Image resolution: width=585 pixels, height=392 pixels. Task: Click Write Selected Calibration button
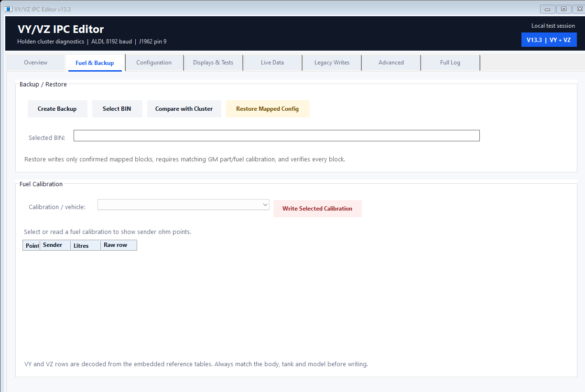[x=317, y=209]
